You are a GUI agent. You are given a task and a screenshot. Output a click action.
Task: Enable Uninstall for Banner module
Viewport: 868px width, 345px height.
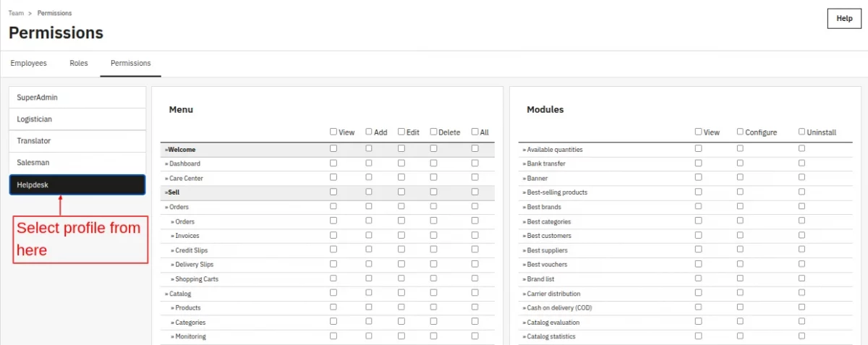pos(801,177)
